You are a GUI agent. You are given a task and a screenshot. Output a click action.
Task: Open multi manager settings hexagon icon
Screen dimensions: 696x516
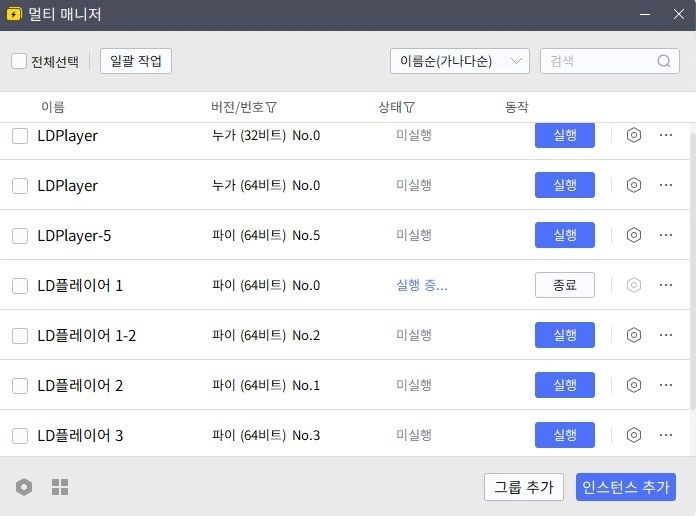(x=24, y=487)
